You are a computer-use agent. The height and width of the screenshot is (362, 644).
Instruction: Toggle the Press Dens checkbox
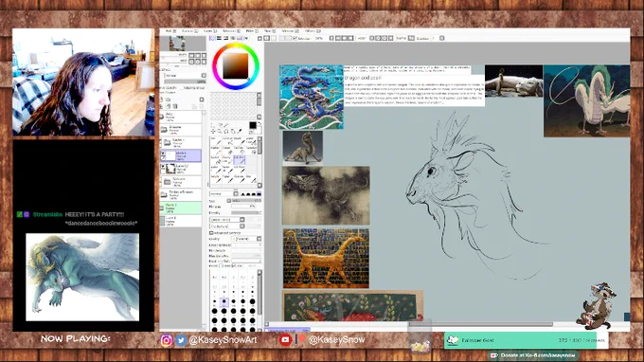tap(221, 266)
